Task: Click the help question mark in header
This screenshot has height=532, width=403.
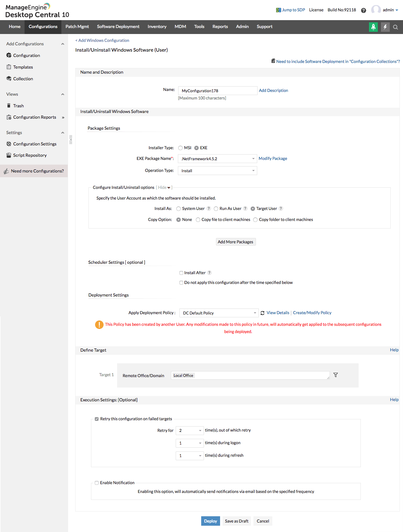Action: (364, 10)
